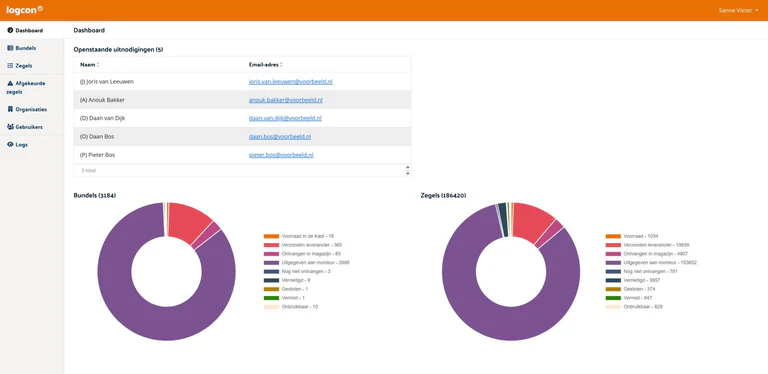Click the Organisaties building icon
768x374 pixels.
(x=10, y=109)
